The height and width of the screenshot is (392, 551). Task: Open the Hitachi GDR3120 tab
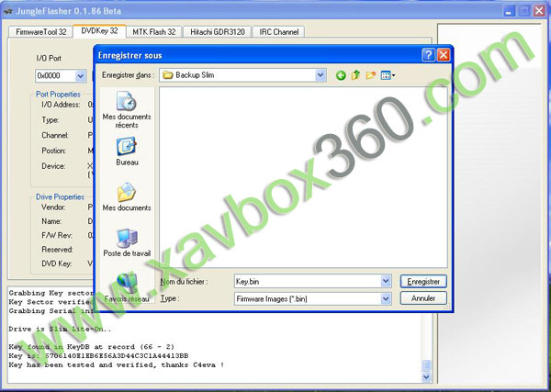[217, 31]
